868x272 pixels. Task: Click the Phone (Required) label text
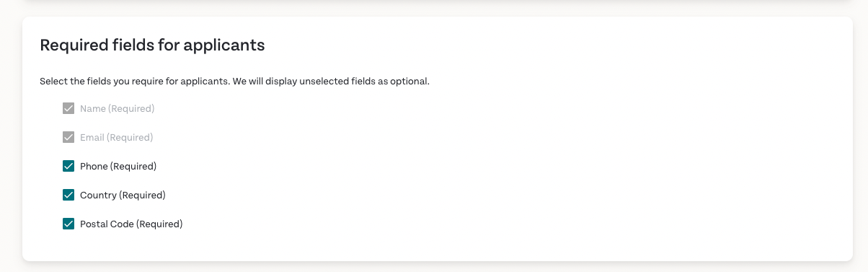(118, 166)
